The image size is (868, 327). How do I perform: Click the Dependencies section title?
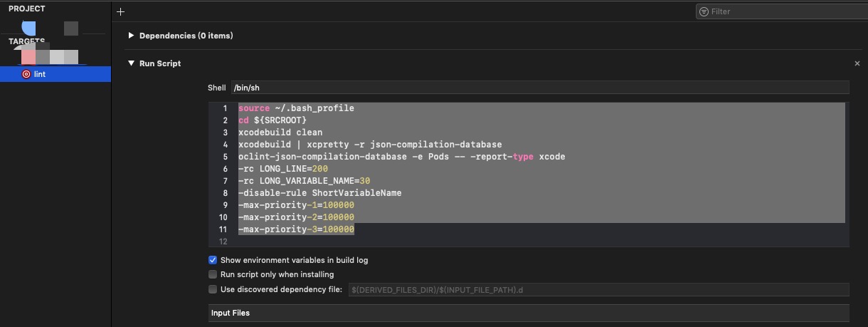tap(186, 36)
